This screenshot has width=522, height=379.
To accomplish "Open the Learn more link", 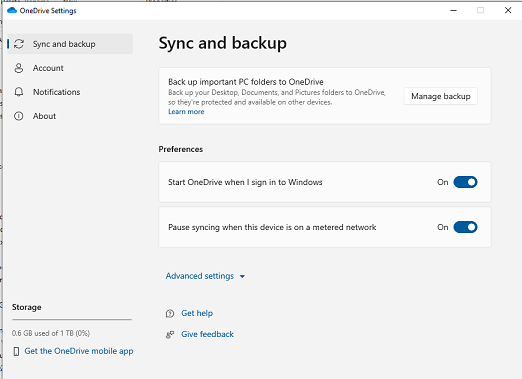I will (x=186, y=112).
